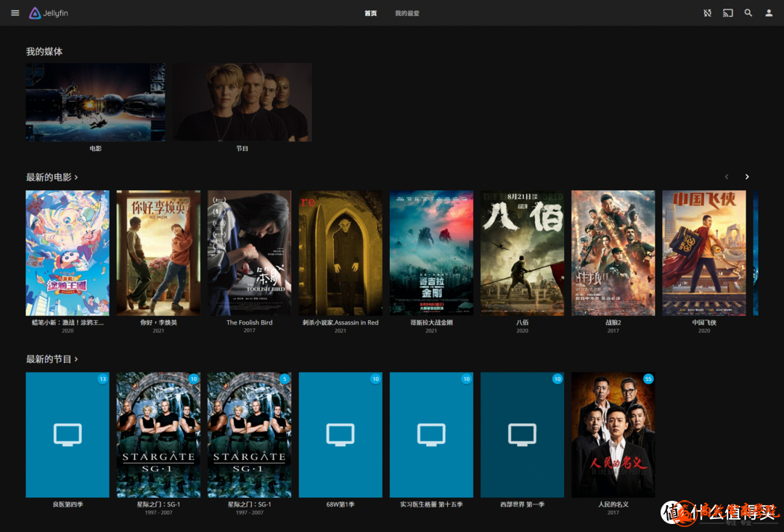Open 最新的节目 section header link
Screen dimensions: 784x532
[x=52, y=359]
